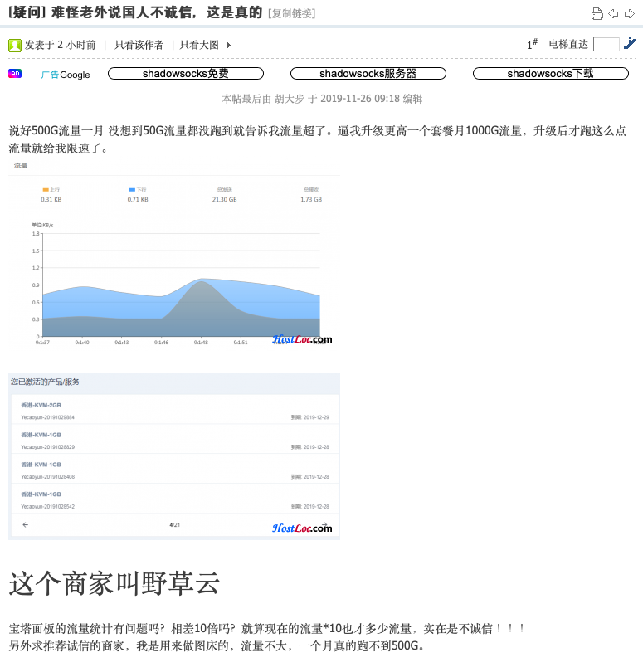Screen dimensions: 643x672
Task: Click the 1# floor number link
Action: click(532, 44)
